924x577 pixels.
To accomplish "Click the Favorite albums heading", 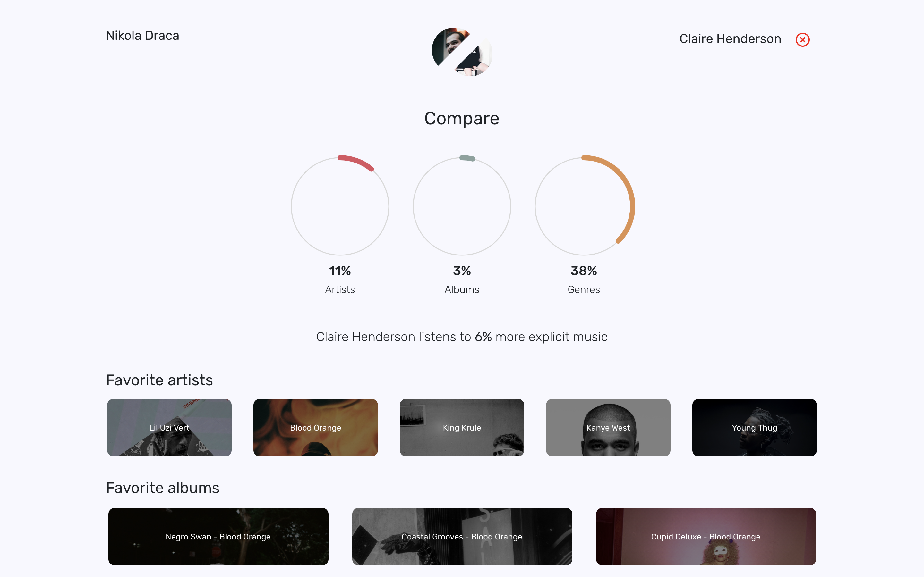I will [163, 488].
